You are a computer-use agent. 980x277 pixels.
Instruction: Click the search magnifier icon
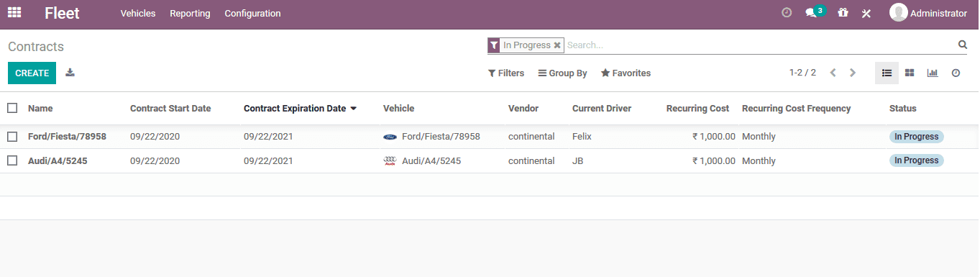963,45
